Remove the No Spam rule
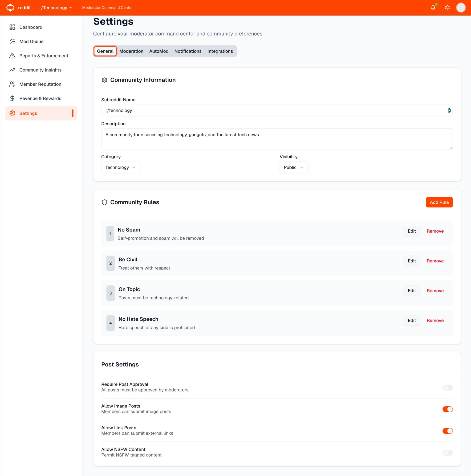The image size is (471, 476). click(x=435, y=231)
